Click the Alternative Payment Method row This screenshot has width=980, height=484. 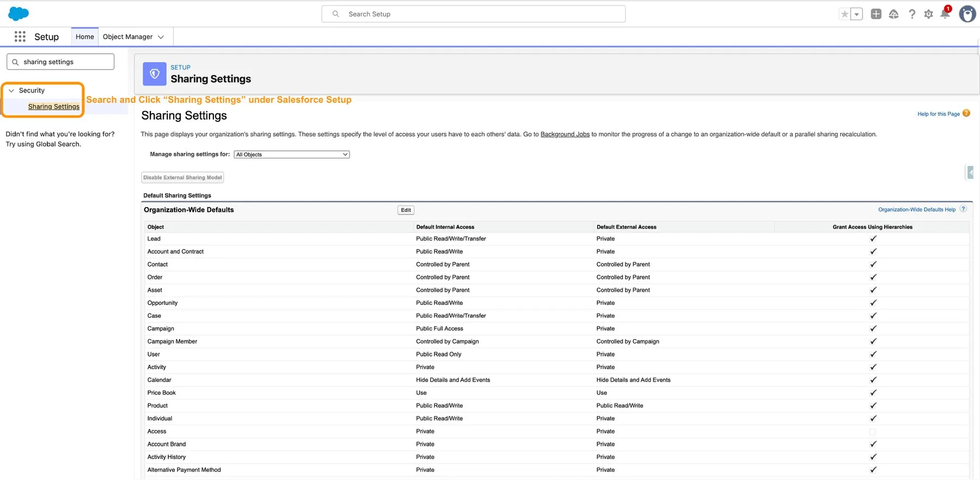(x=556, y=470)
